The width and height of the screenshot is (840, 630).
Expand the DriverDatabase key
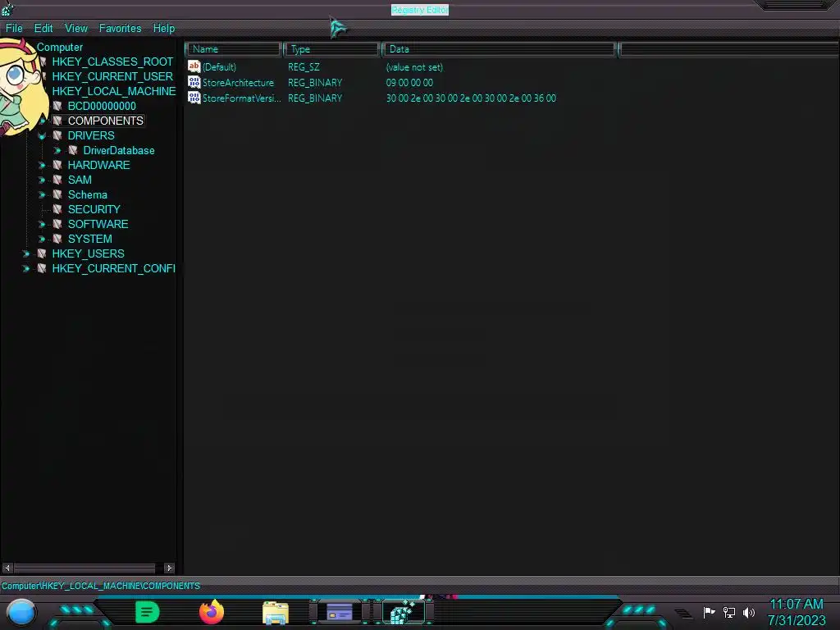(57, 151)
